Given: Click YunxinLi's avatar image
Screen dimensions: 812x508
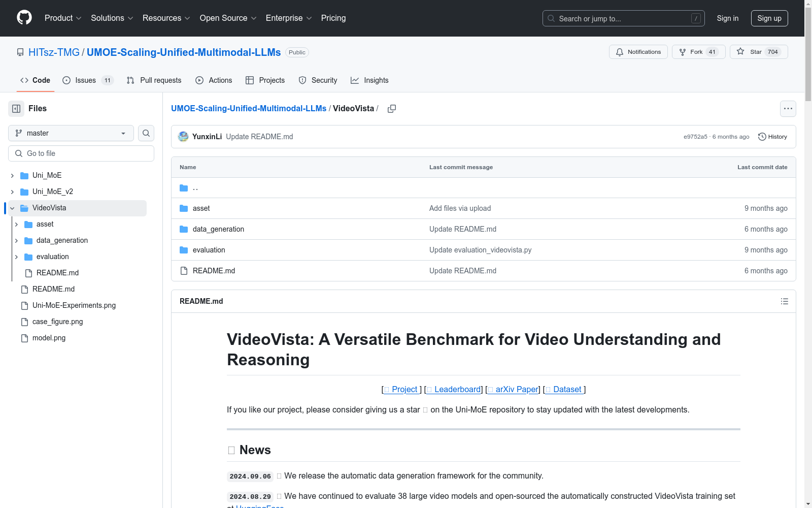Looking at the screenshot, I should click(183, 137).
